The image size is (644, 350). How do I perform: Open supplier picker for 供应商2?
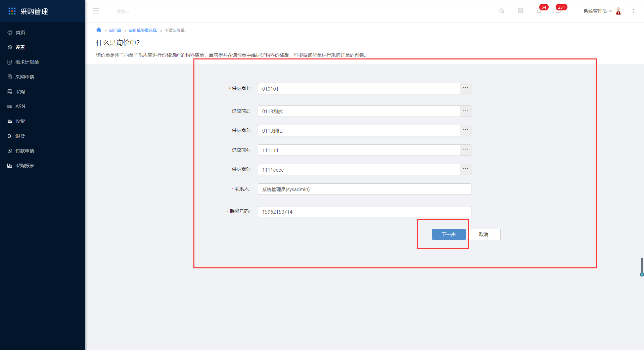466,111
